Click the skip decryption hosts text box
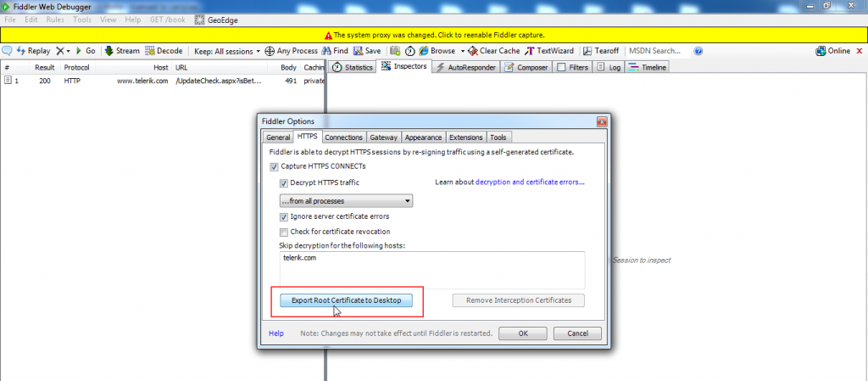Image resolution: width=868 pixels, height=381 pixels. (x=432, y=270)
